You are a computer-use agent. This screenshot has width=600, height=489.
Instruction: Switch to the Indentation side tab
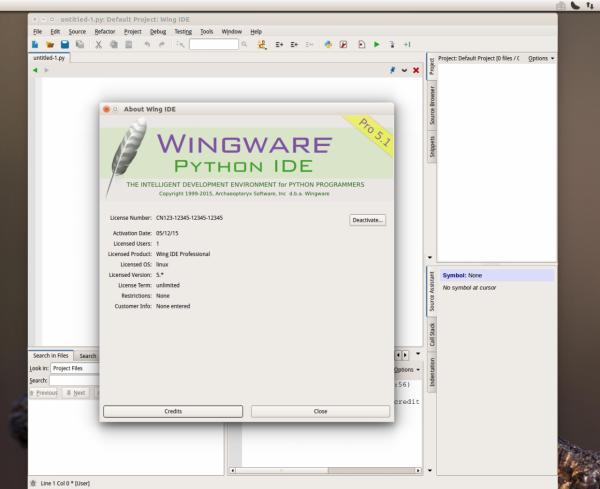[432, 372]
